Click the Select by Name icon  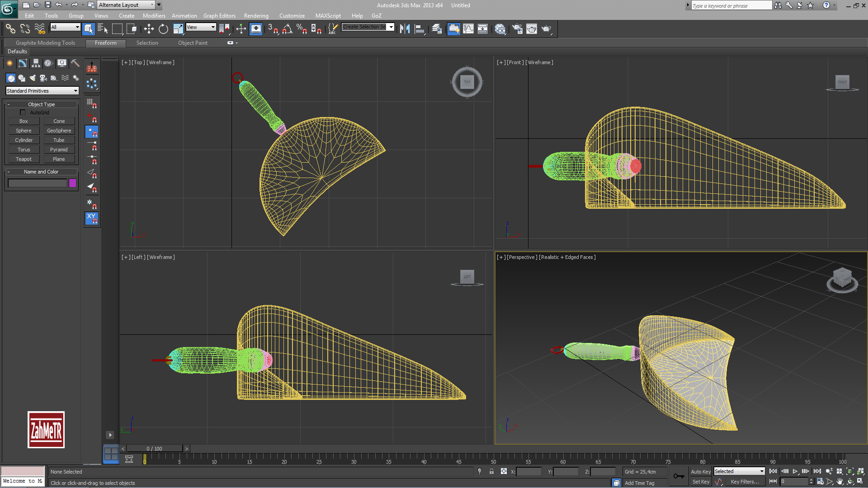(103, 29)
